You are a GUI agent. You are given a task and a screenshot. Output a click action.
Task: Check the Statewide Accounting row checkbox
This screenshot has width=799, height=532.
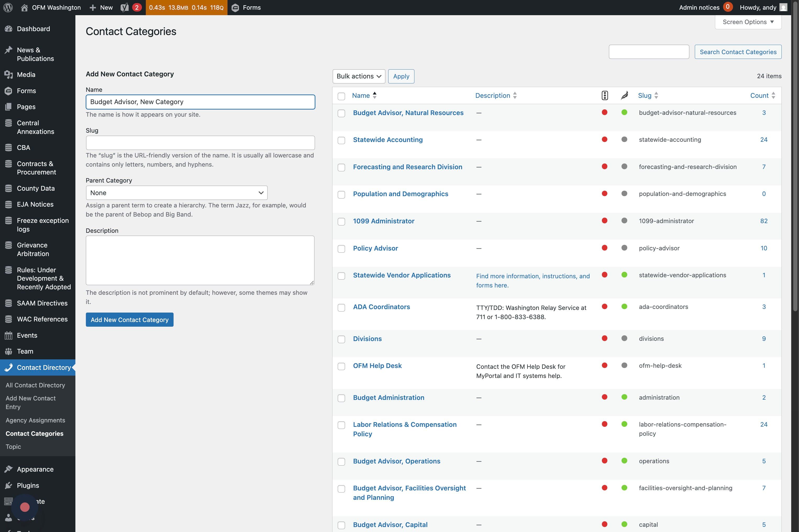pyautogui.click(x=341, y=140)
